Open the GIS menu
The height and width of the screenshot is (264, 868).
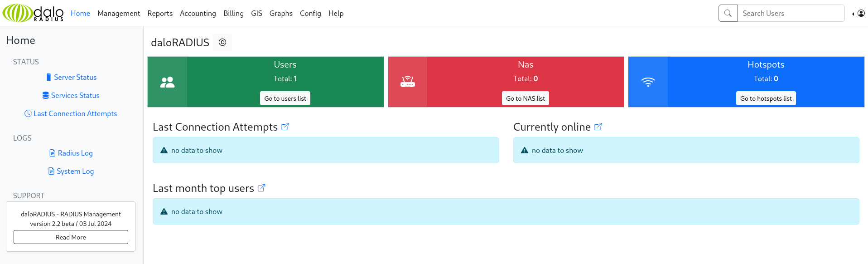click(256, 14)
